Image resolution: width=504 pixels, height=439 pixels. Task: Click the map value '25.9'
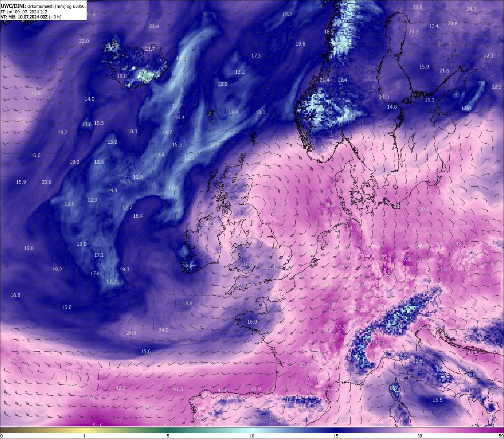[35, 94]
